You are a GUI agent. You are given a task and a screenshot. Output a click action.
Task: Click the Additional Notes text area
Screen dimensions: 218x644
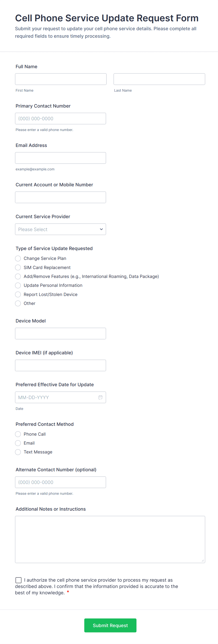coord(110,539)
